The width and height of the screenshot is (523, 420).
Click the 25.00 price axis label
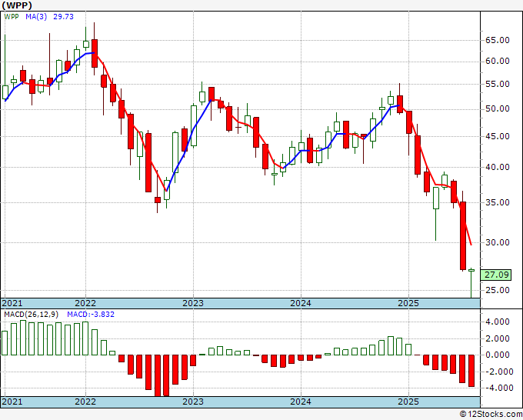pos(498,290)
